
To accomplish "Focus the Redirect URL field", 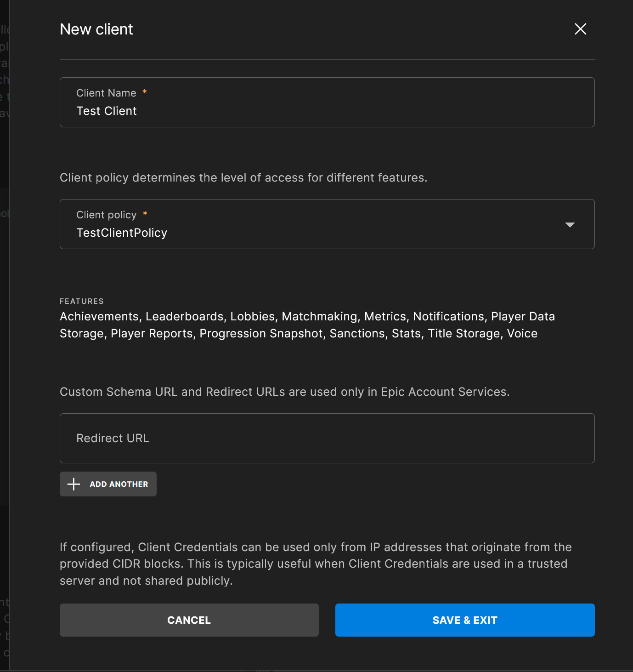I will 326,438.
